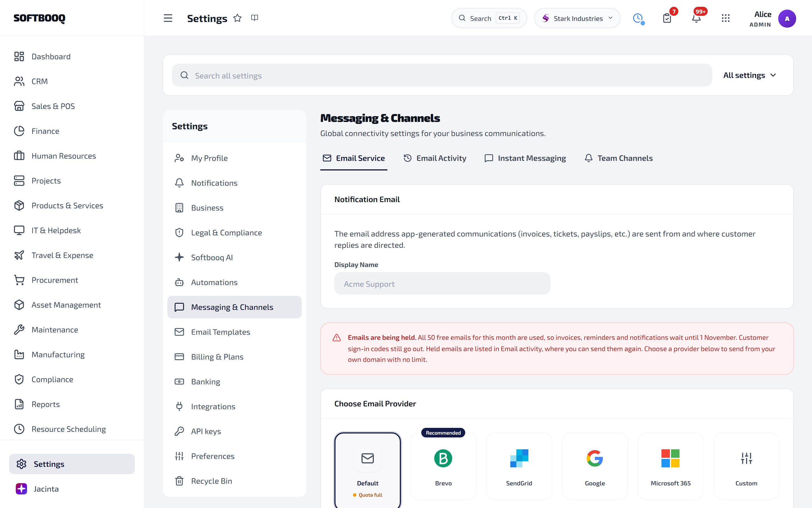
Task: Open Asset Management module
Action: pos(72,305)
